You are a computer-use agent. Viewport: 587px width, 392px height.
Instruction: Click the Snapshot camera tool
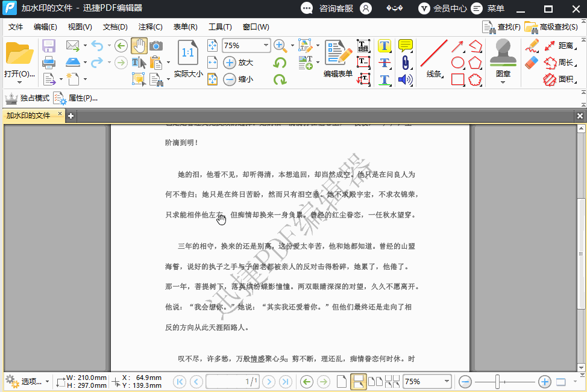click(156, 45)
